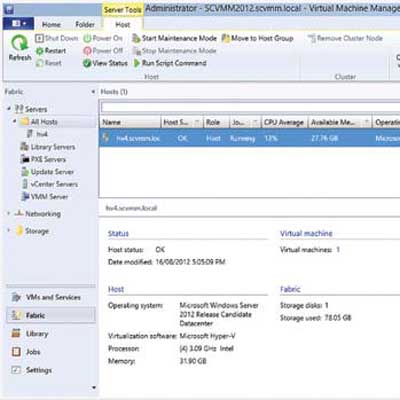Switch to the Home ribbon tab
This screenshot has height=400, width=400.
[x=51, y=25]
